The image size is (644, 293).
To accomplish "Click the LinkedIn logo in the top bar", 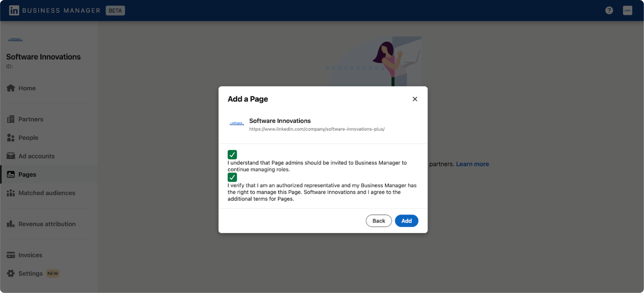I will pos(14,10).
